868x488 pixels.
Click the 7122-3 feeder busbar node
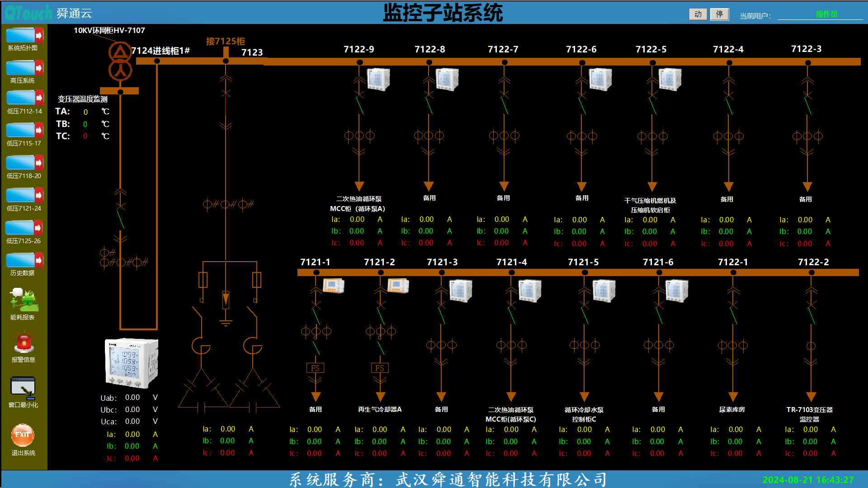point(808,63)
